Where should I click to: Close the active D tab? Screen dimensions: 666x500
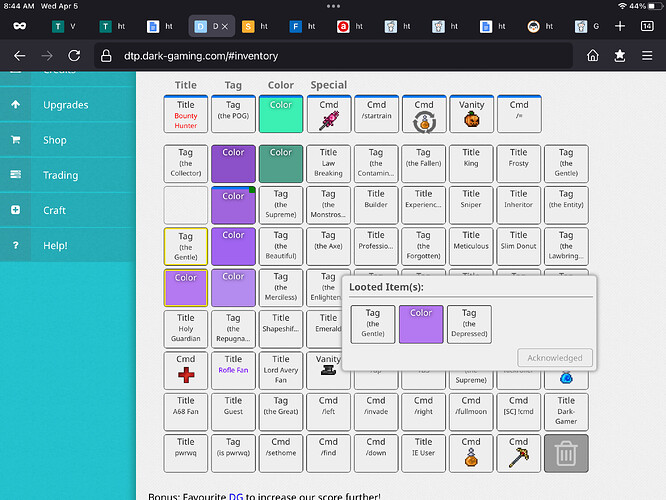[x=225, y=26]
